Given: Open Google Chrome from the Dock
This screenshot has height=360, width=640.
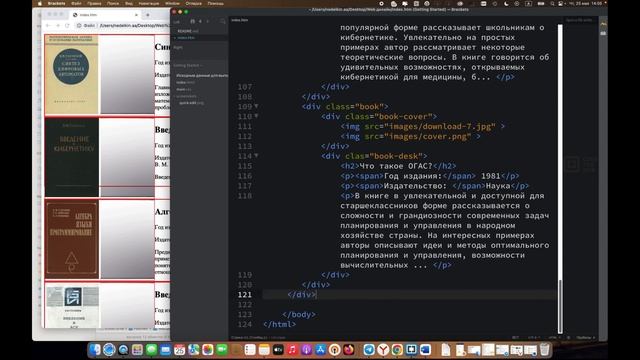Looking at the screenshot, I should click(397, 349).
